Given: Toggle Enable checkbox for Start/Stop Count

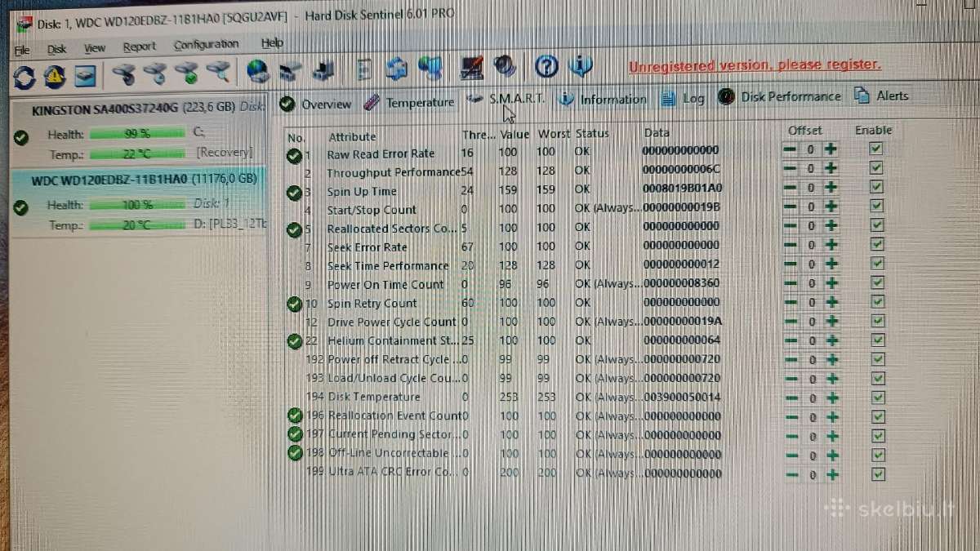Looking at the screenshot, I should [x=876, y=206].
